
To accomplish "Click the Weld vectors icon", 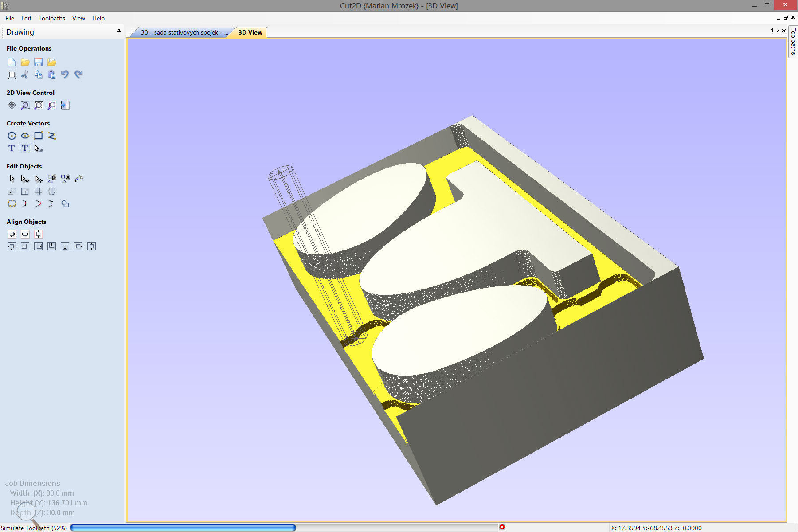I will [x=65, y=204].
